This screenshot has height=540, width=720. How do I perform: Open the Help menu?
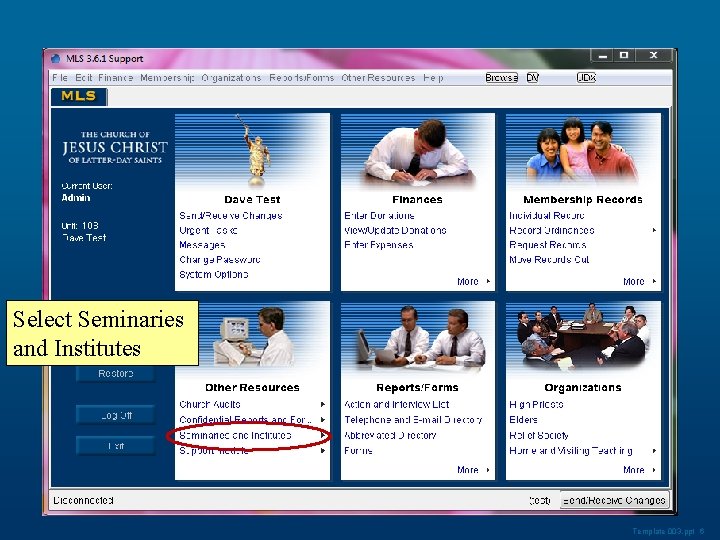(433, 78)
